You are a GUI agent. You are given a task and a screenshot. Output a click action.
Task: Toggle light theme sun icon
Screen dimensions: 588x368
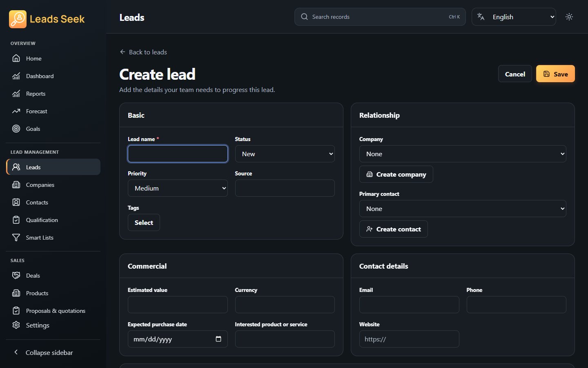[569, 17]
